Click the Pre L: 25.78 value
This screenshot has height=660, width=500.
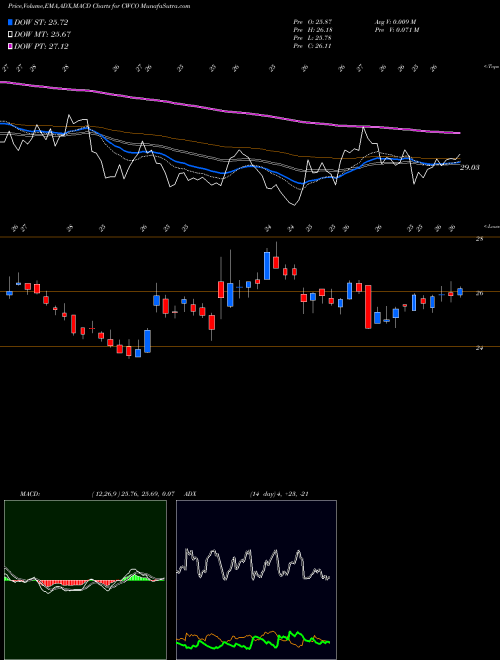click(314, 38)
